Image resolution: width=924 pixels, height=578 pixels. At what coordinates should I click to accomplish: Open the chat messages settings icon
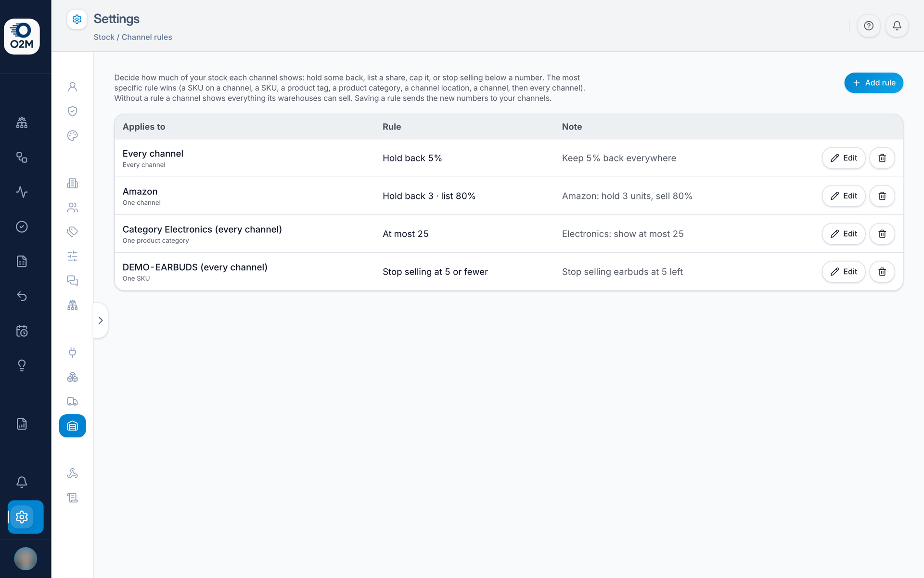pyautogui.click(x=73, y=281)
